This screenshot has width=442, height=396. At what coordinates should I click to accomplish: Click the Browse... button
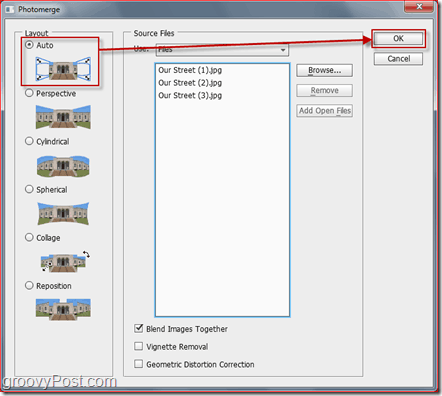coord(324,70)
